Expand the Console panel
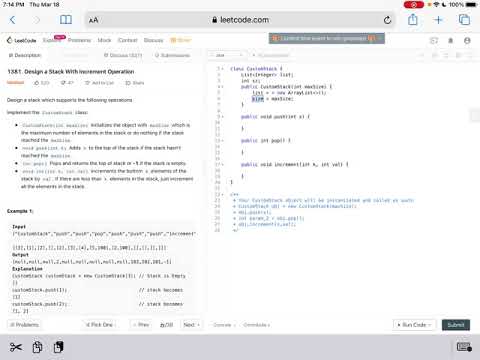Viewport: 480px width, 360px height. tap(224, 325)
